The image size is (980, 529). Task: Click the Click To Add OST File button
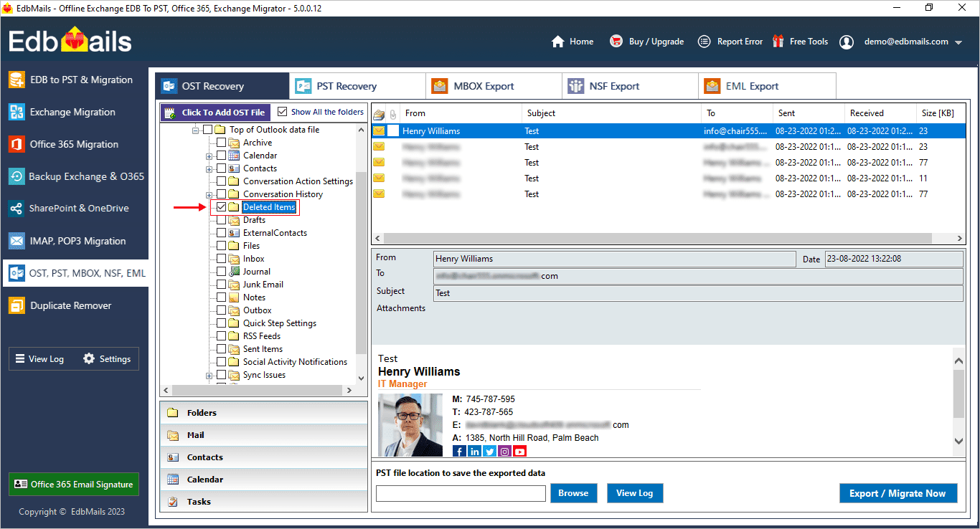click(x=216, y=113)
